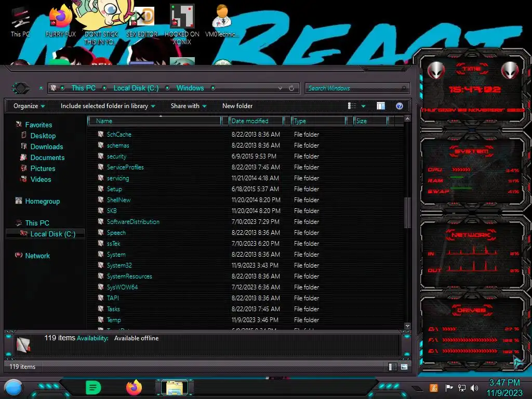Open the VM0Technic desktop shortcut
This screenshot has height=399, width=532.
point(222,21)
